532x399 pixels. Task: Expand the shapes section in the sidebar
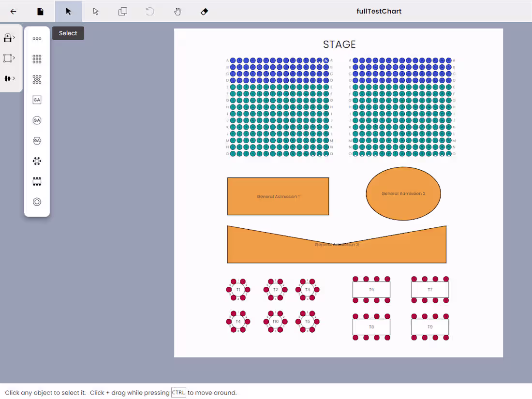(8, 58)
